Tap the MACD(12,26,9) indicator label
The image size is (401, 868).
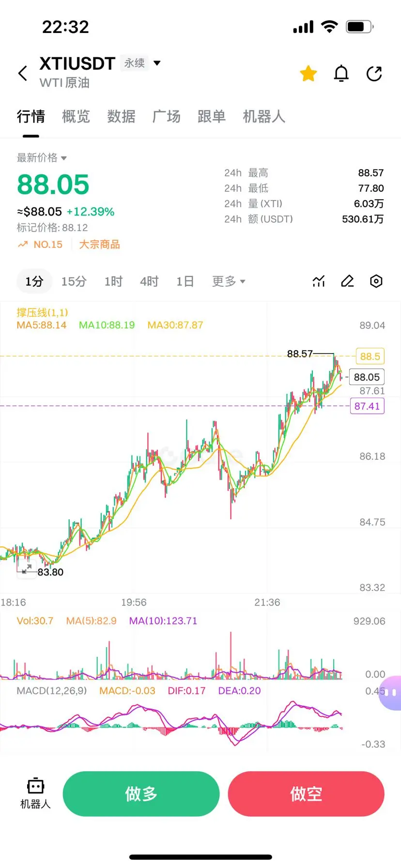click(52, 691)
